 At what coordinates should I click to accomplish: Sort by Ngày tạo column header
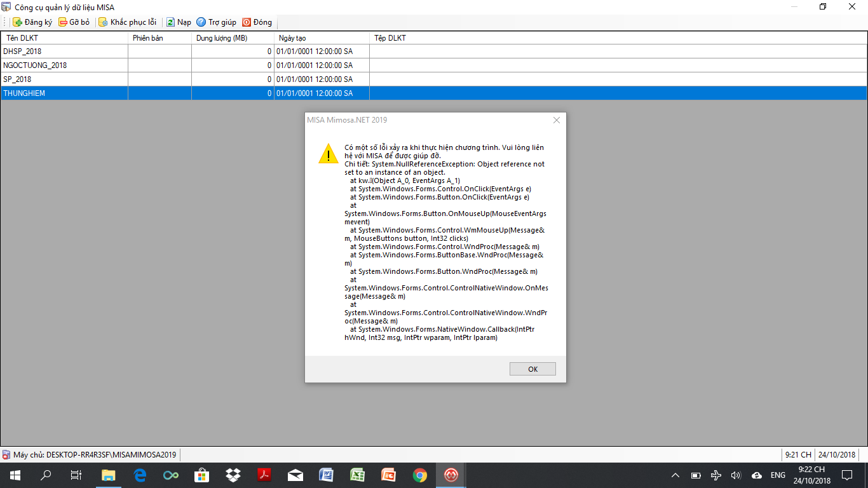point(322,38)
